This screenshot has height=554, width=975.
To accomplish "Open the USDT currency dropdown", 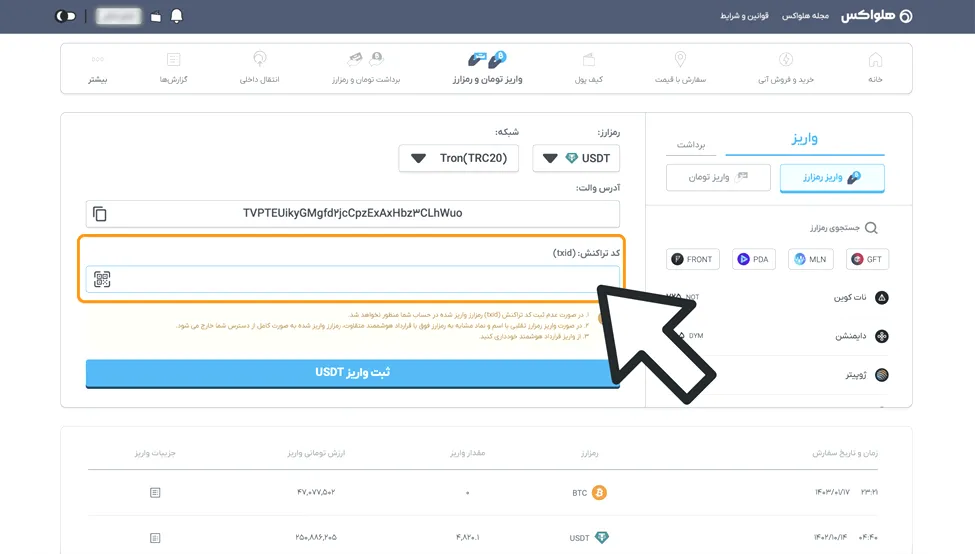I will coord(576,159).
